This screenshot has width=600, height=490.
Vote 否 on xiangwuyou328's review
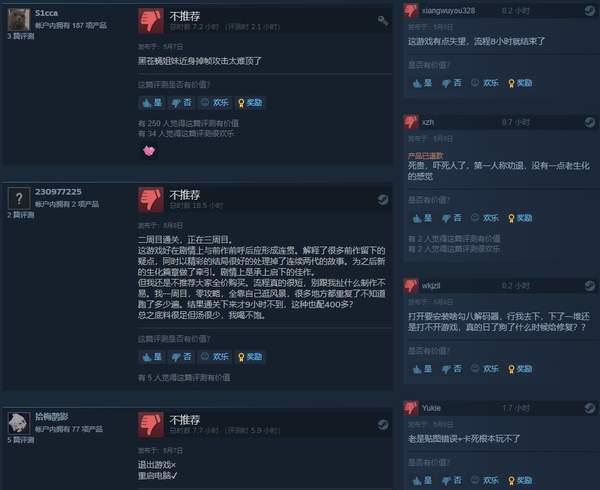pos(452,83)
